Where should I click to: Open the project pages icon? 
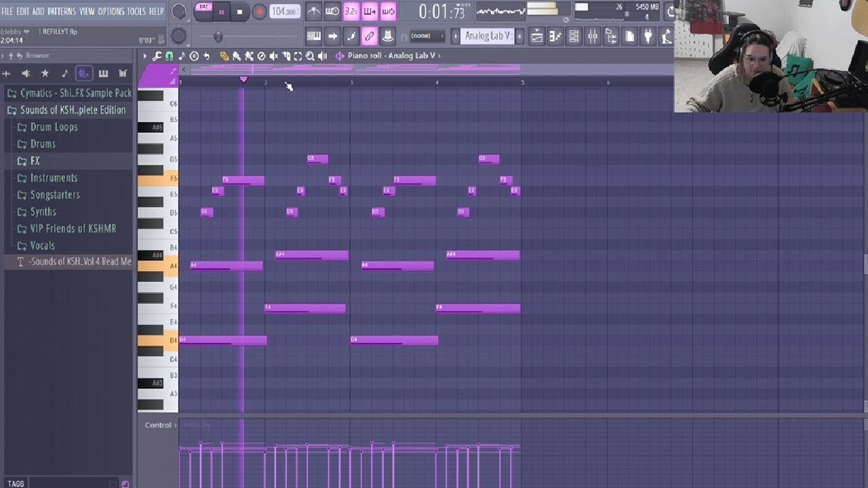tap(629, 36)
